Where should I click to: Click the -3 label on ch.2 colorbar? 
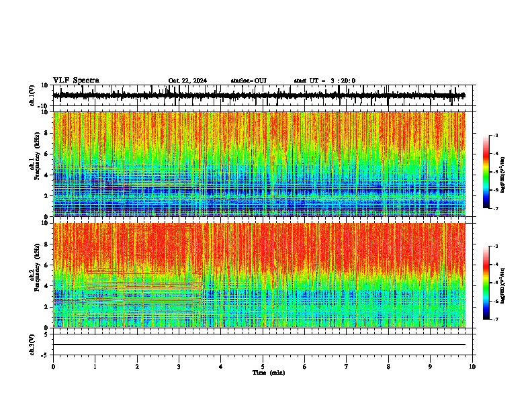pyautogui.click(x=495, y=246)
